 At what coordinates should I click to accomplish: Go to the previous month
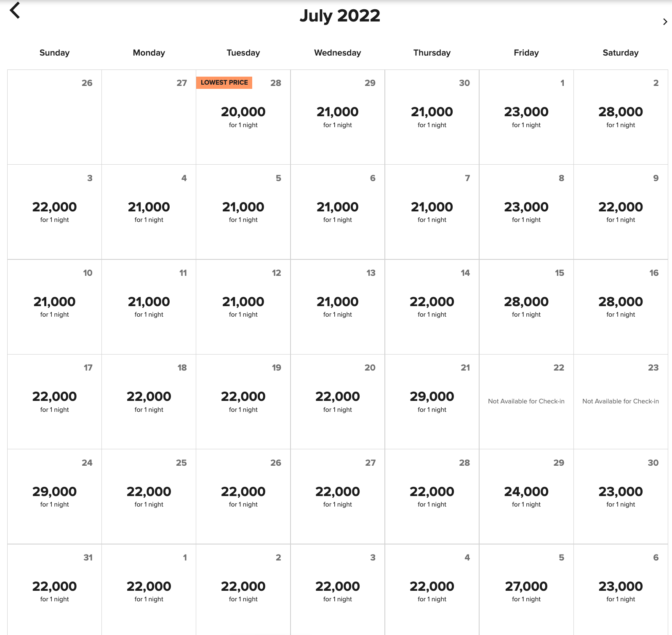point(15,11)
